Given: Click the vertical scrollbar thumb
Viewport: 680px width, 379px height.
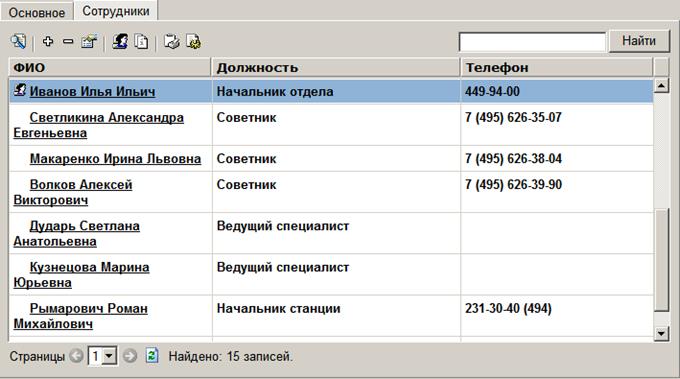Looking at the screenshot, I should tap(661, 260).
